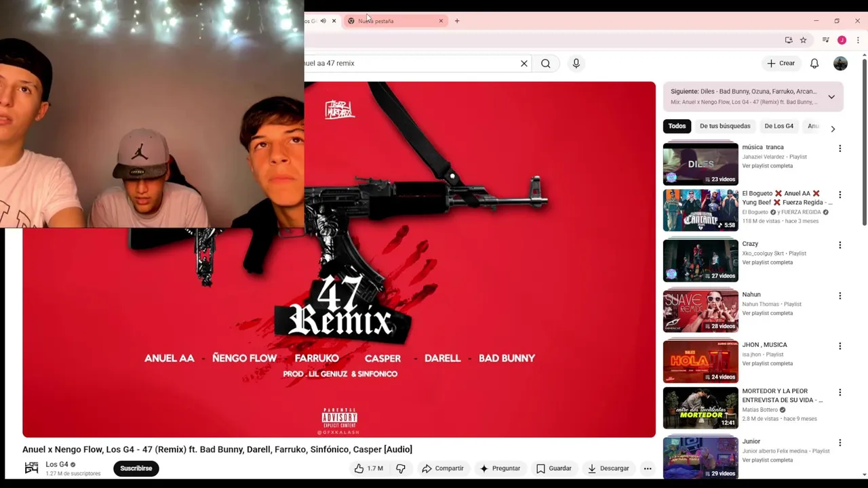
Task: Click Junior playlist title
Action: [x=751, y=442]
